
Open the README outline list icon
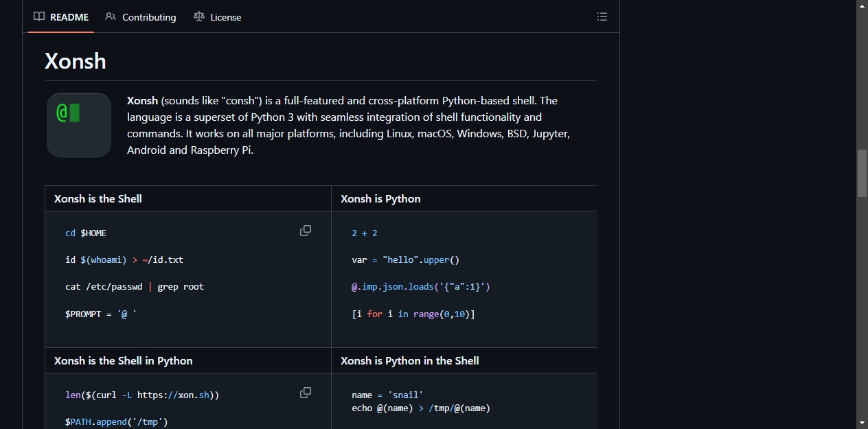(x=602, y=16)
